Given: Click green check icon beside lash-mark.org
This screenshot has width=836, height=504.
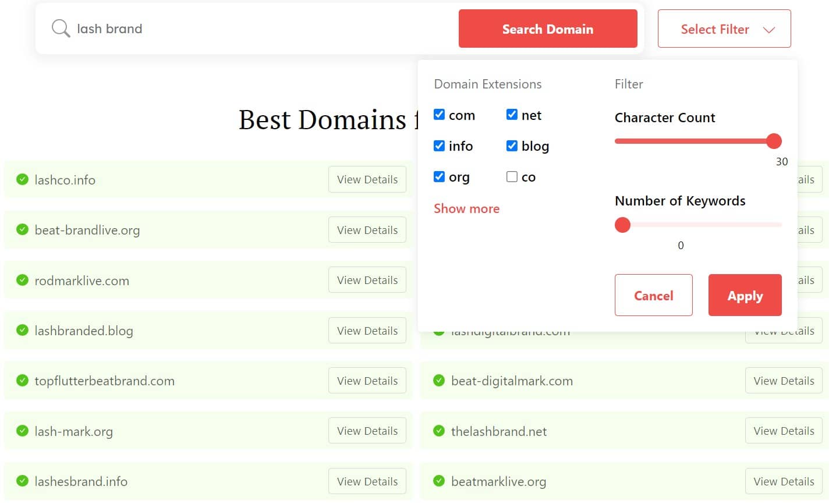Looking at the screenshot, I should 22,431.
